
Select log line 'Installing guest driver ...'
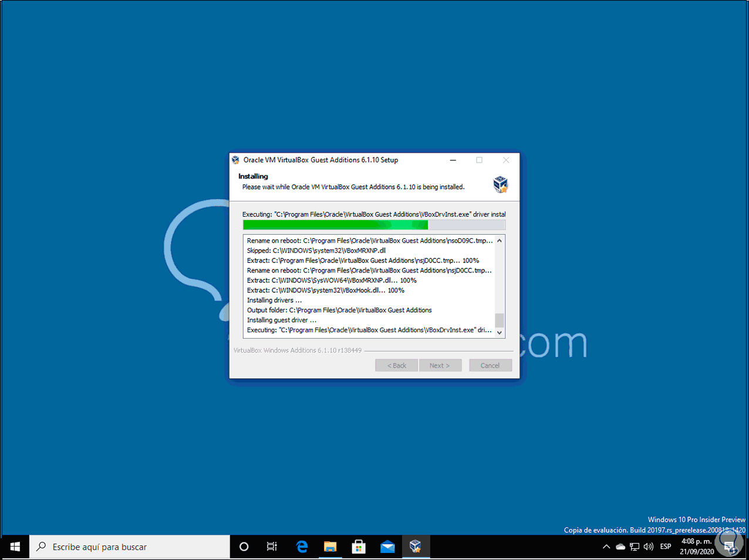(282, 320)
